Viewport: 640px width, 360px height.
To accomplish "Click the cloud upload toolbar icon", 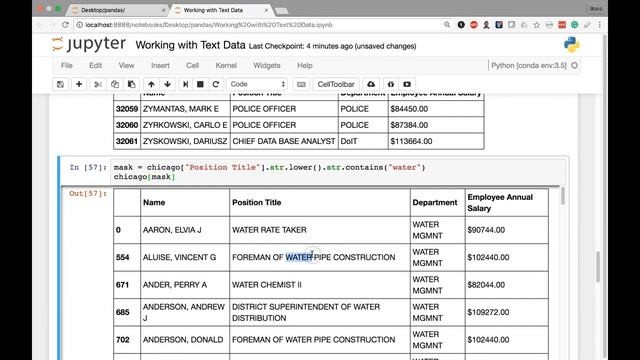I will tap(371, 84).
